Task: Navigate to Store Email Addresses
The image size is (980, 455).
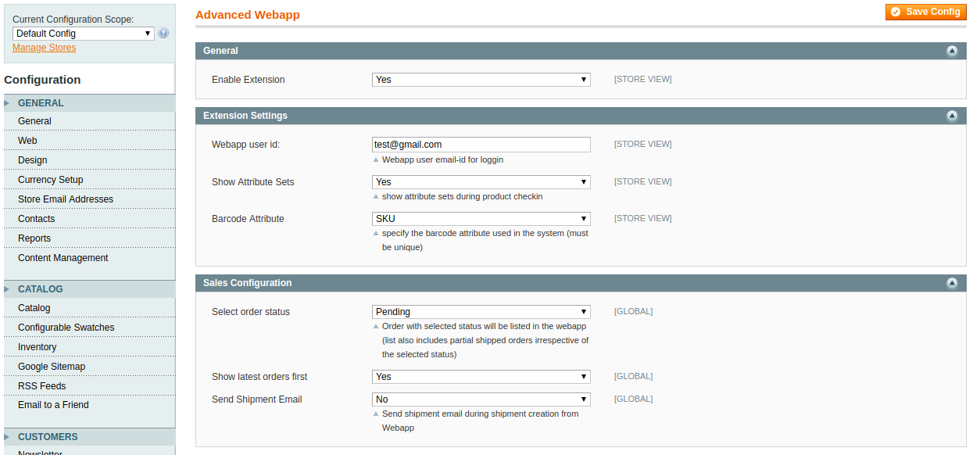Action: click(64, 199)
